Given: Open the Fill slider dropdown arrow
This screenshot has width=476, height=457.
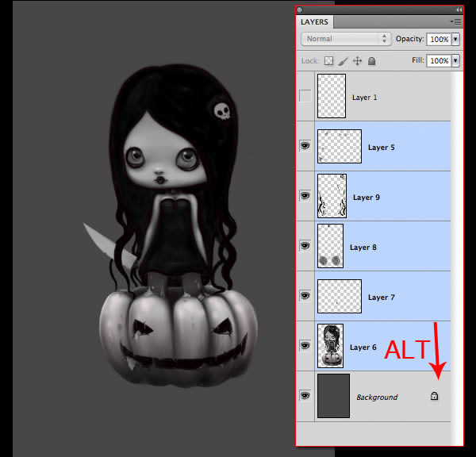Looking at the screenshot, I should [x=455, y=61].
